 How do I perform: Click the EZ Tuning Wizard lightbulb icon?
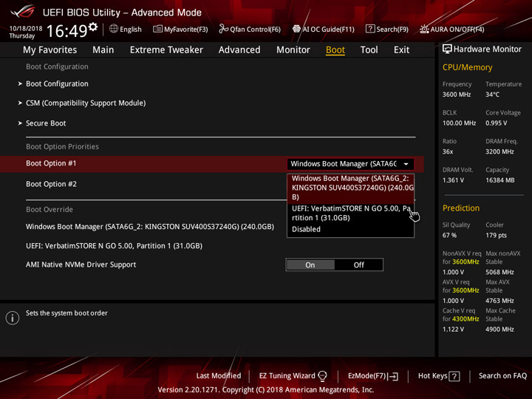pos(322,376)
